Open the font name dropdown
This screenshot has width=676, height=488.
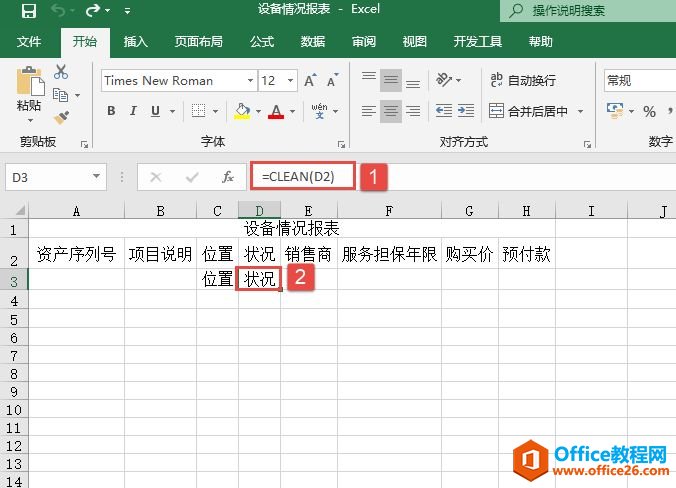[250, 81]
